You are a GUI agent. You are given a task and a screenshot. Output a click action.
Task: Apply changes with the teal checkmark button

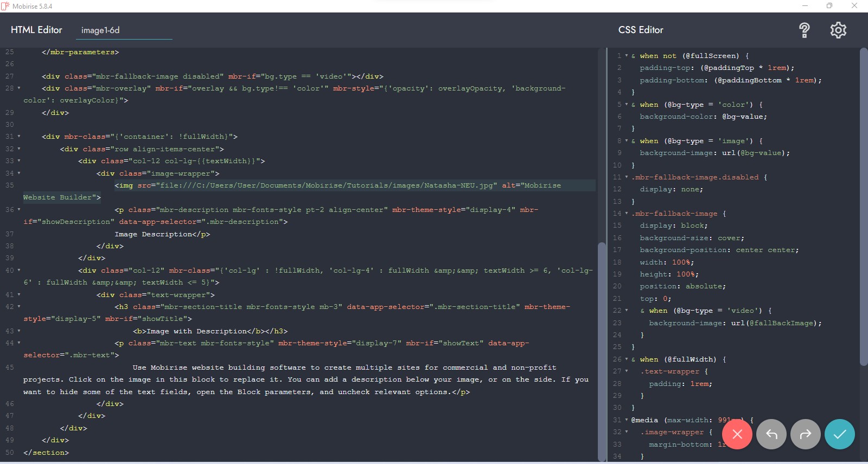(x=839, y=434)
